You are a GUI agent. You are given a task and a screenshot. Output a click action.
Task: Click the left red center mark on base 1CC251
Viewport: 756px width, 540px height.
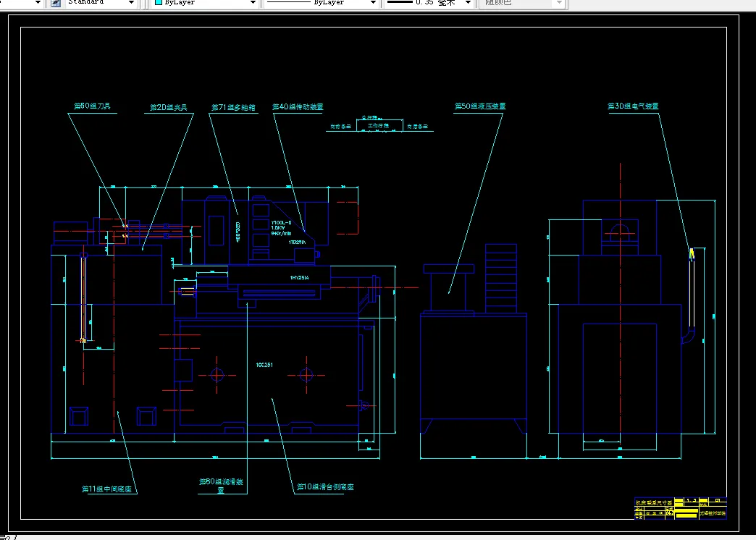(x=217, y=375)
